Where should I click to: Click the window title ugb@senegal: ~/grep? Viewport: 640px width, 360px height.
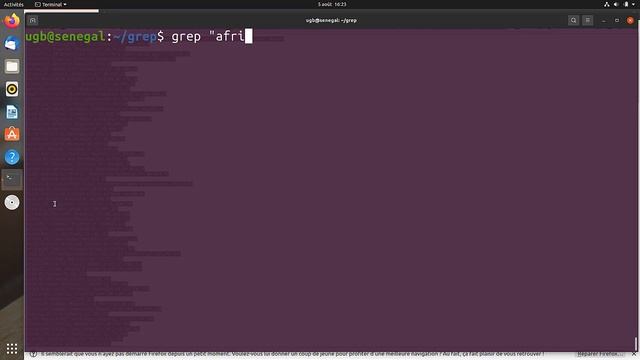pos(331,20)
